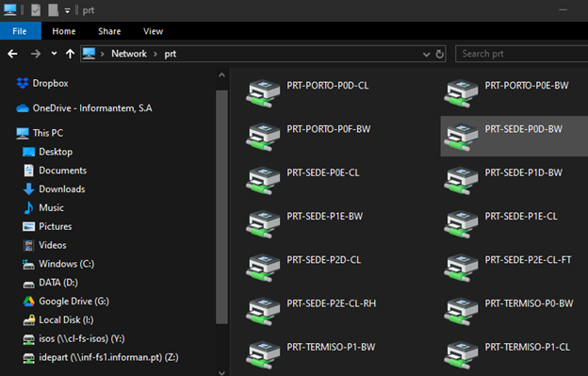Click the PRT-SEDE-P2E-CL-FT printer icon
The height and width of the screenshot is (376, 588).
click(x=461, y=268)
